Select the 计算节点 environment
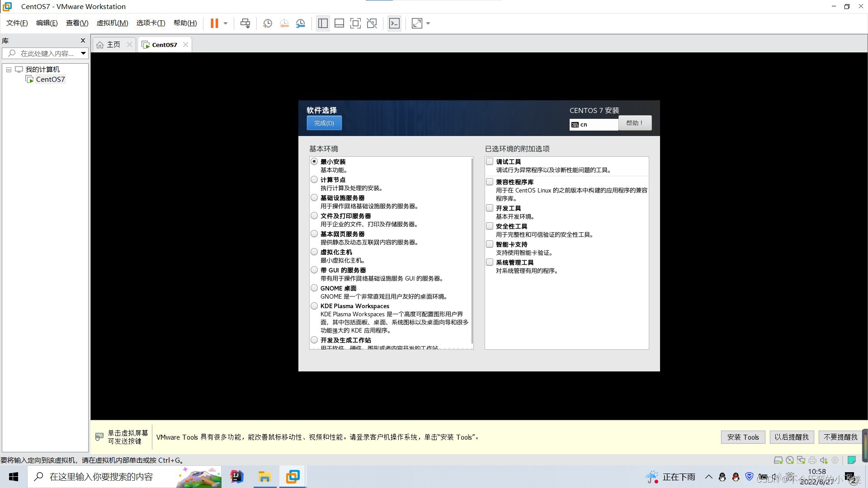Screen dimensions: 868x488 point(314,179)
